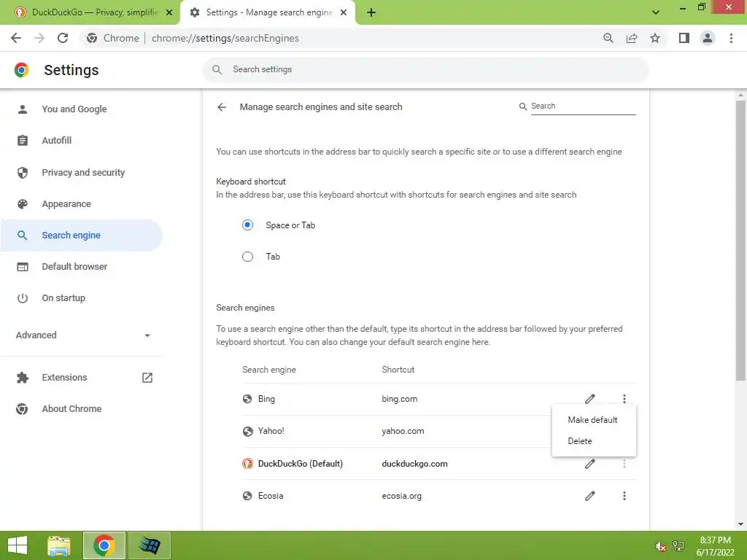The width and height of the screenshot is (747, 560).
Task: Open the zoom magnifier icon in address bar
Action: pyautogui.click(x=608, y=38)
